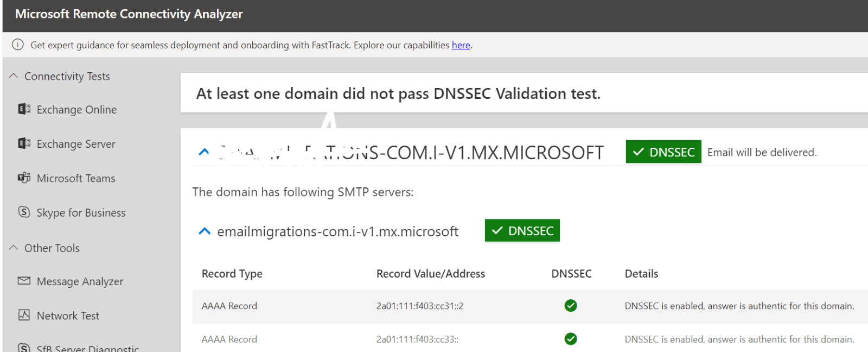This screenshot has width=868, height=352.
Task: Open the Message Analyzer tool
Action: coord(80,281)
